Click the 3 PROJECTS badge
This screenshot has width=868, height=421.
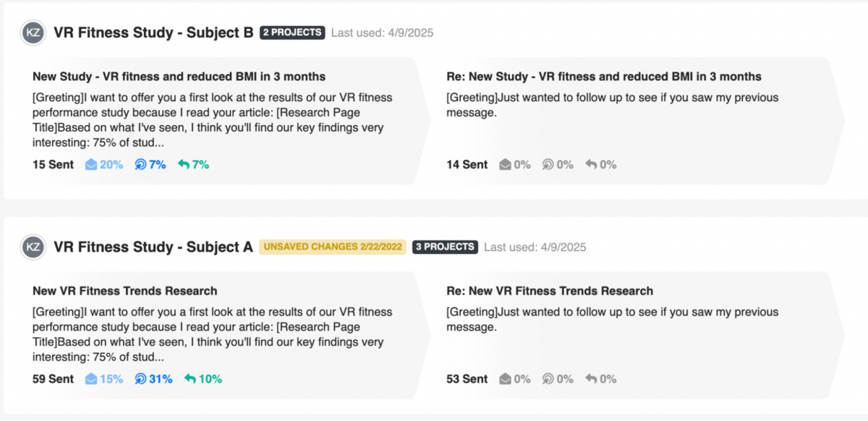pos(445,247)
